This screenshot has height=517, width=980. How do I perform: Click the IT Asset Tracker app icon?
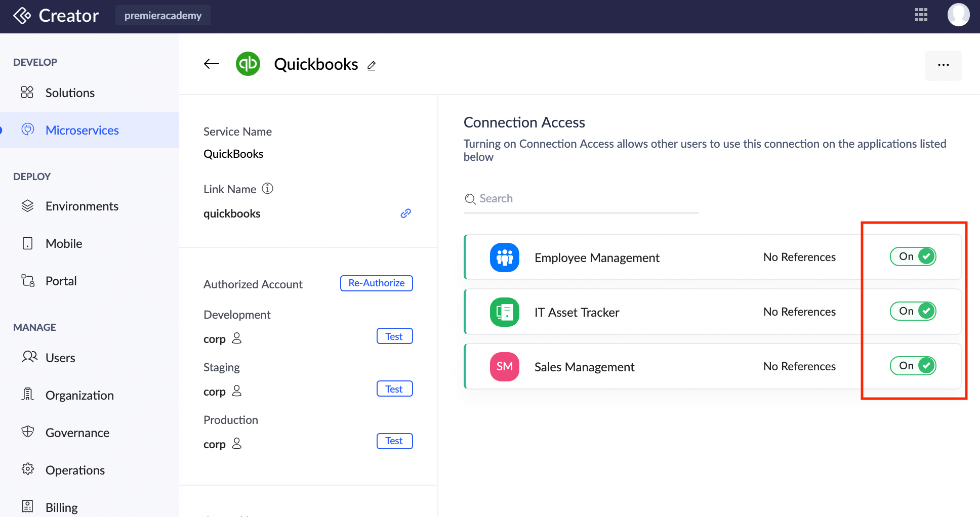coord(504,312)
